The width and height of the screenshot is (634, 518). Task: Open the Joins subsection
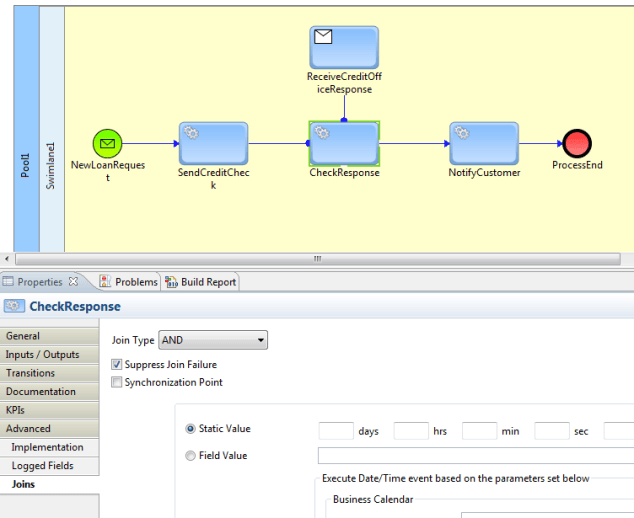pos(49,484)
